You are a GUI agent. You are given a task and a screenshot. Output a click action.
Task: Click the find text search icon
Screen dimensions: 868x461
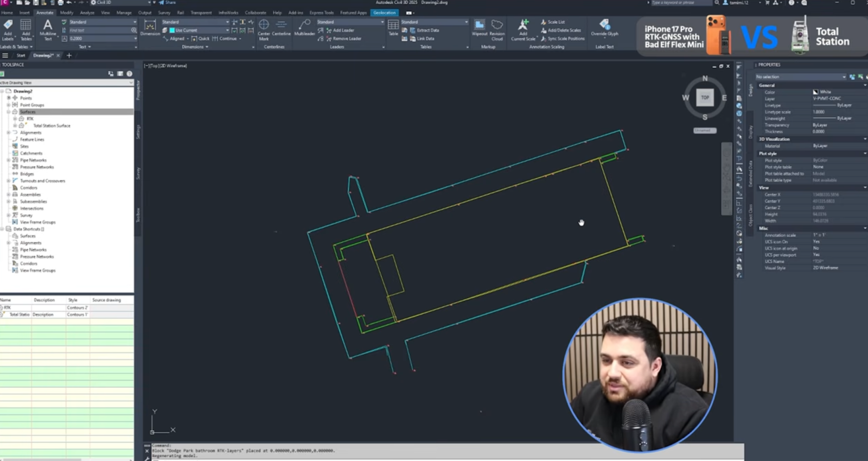[133, 30]
